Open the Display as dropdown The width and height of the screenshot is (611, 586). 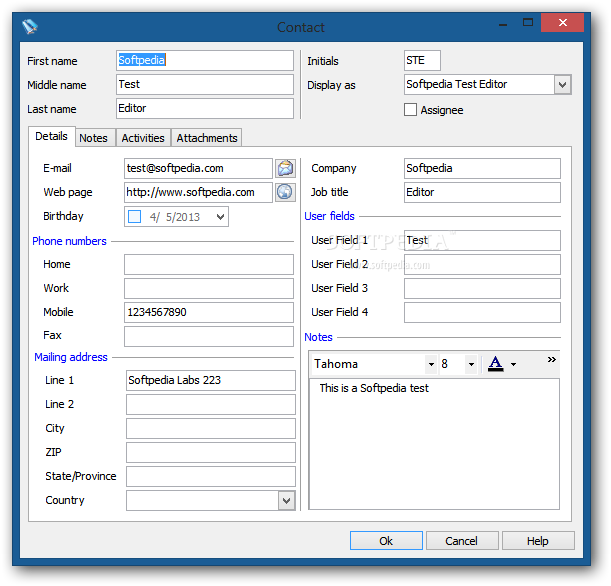pyautogui.click(x=562, y=85)
